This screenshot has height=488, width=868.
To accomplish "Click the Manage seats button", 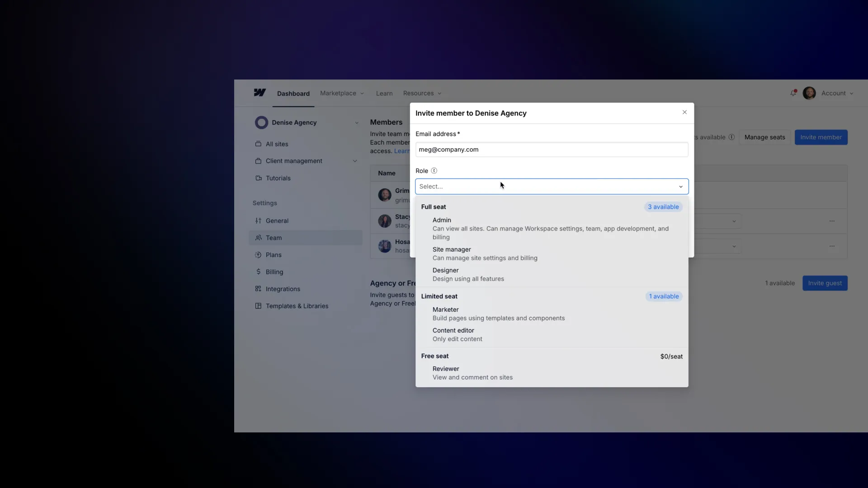I will point(764,137).
